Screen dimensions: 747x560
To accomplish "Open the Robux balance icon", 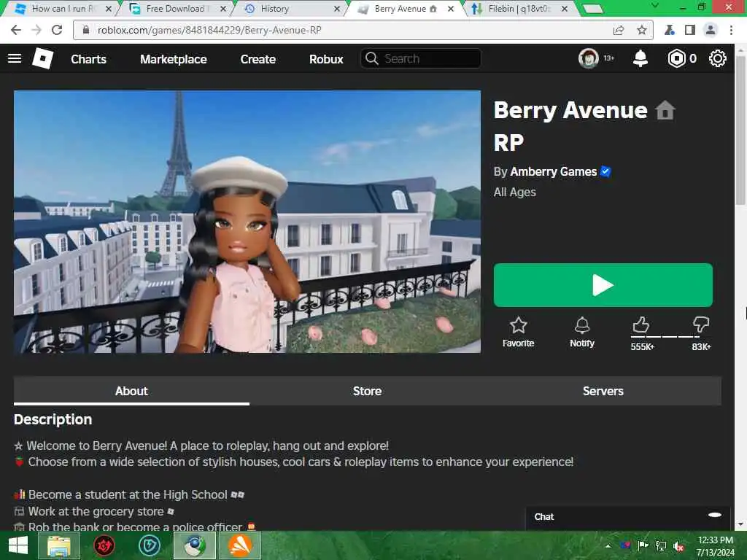I will click(676, 58).
